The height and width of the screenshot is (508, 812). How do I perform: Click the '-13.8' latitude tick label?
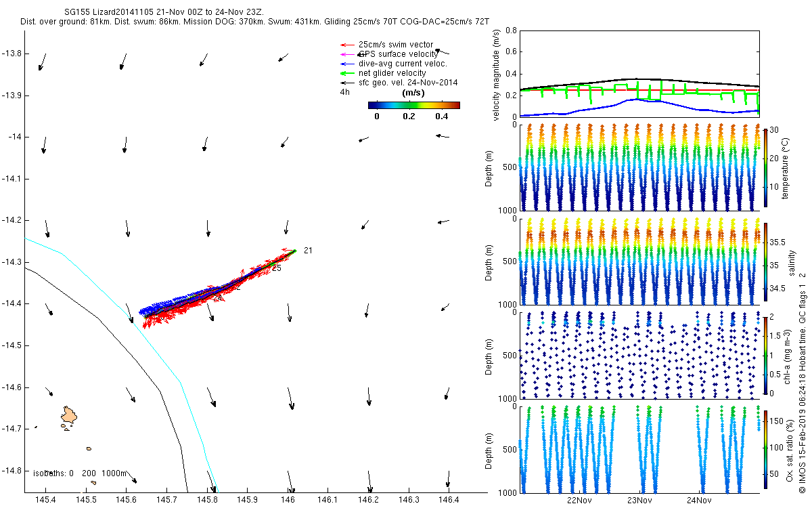coord(13,54)
